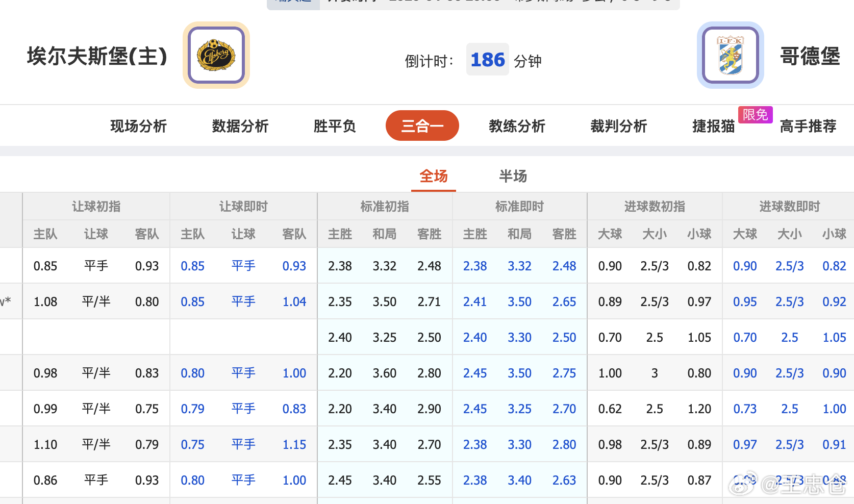
Task: Switch from 全场 to 半场 view
Action: click(513, 176)
